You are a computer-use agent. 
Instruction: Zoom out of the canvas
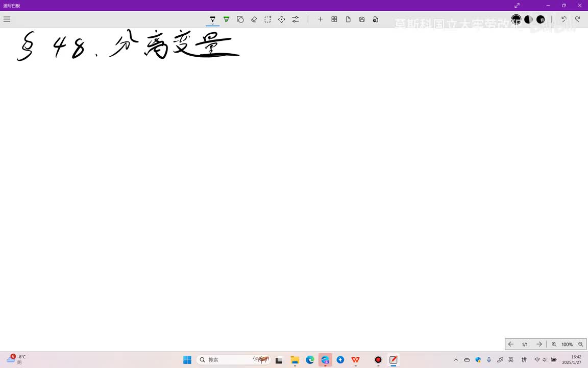[x=580, y=344]
